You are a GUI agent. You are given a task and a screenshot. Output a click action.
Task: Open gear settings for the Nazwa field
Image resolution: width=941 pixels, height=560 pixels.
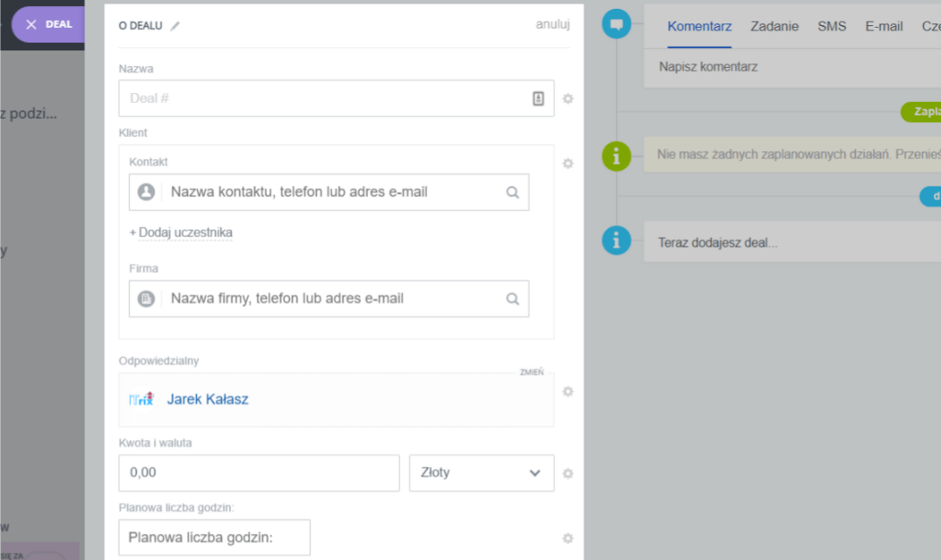tap(568, 99)
